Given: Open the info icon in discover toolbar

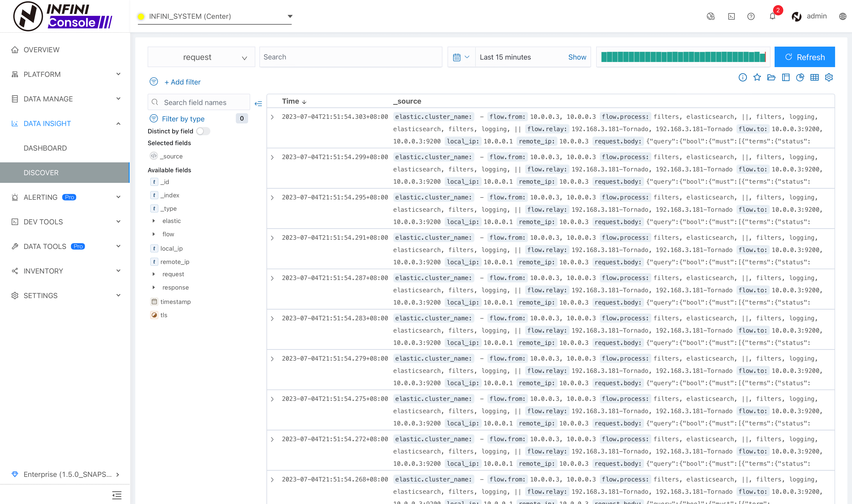Looking at the screenshot, I should pyautogui.click(x=743, y=77).
